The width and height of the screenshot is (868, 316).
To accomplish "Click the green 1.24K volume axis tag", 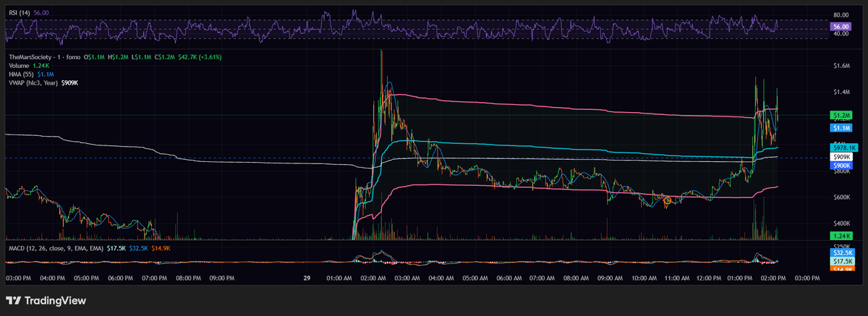I will 841,236.
